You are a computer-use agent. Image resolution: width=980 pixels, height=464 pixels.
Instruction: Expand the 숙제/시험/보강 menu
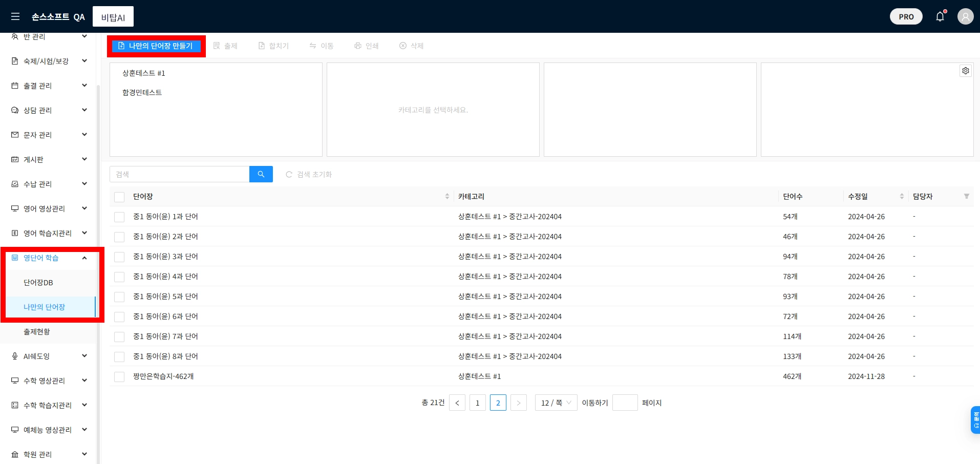[49, 61]
